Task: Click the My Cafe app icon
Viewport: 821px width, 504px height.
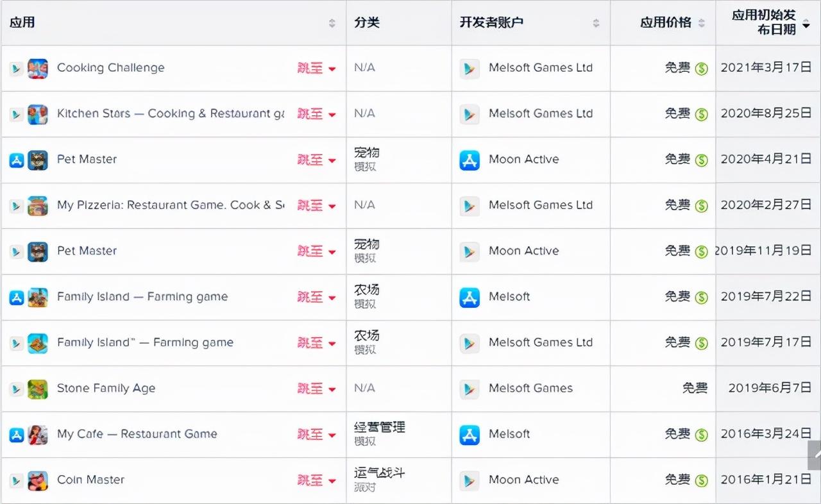Action: point(38,435)
